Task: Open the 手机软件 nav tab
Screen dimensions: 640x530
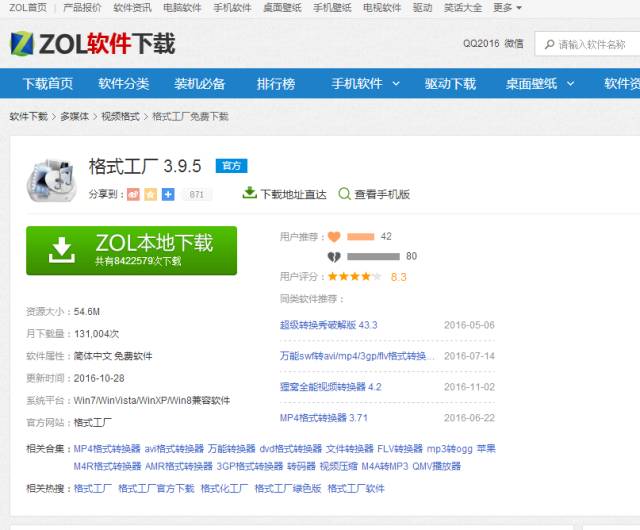Action: pyautogui.click(x=357, y=84)
